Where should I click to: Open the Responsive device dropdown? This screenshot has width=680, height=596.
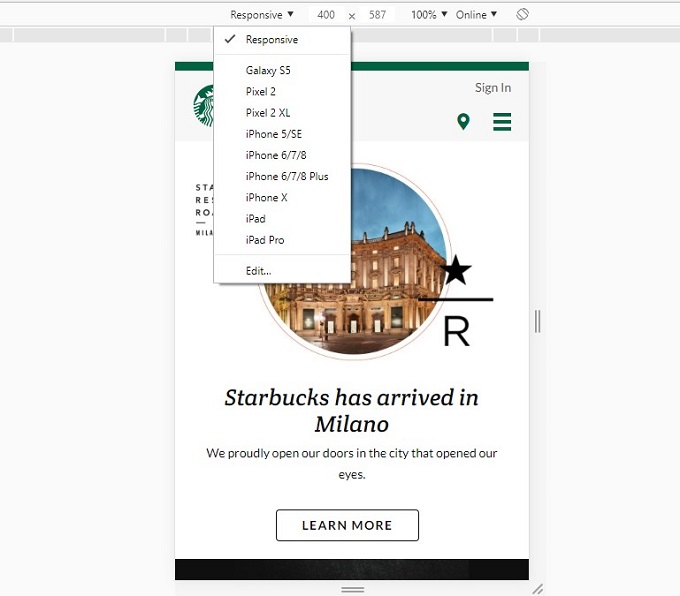pyautogui.click(x=262, y=15)
